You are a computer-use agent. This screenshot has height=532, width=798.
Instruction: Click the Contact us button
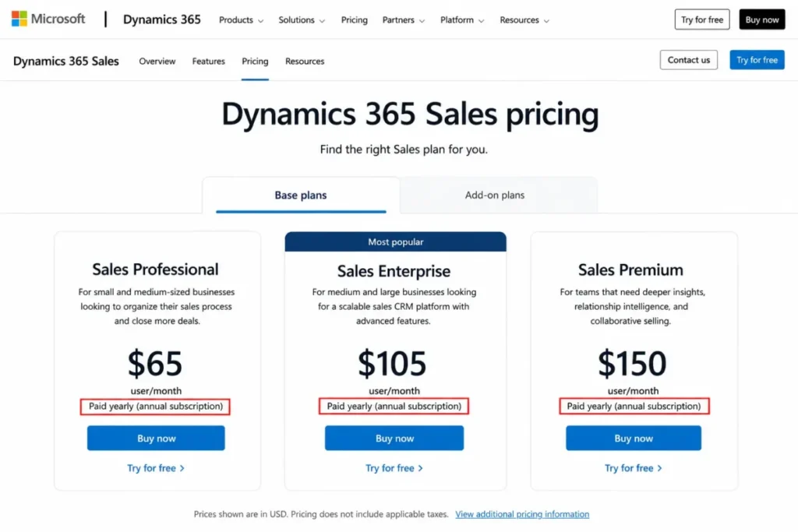(689, 59)
